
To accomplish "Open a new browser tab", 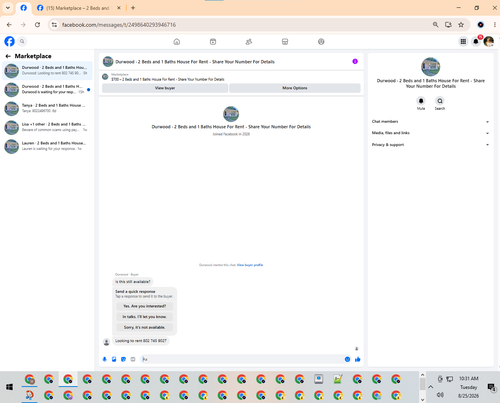I will pyautogui.click(x=133, y=8).
